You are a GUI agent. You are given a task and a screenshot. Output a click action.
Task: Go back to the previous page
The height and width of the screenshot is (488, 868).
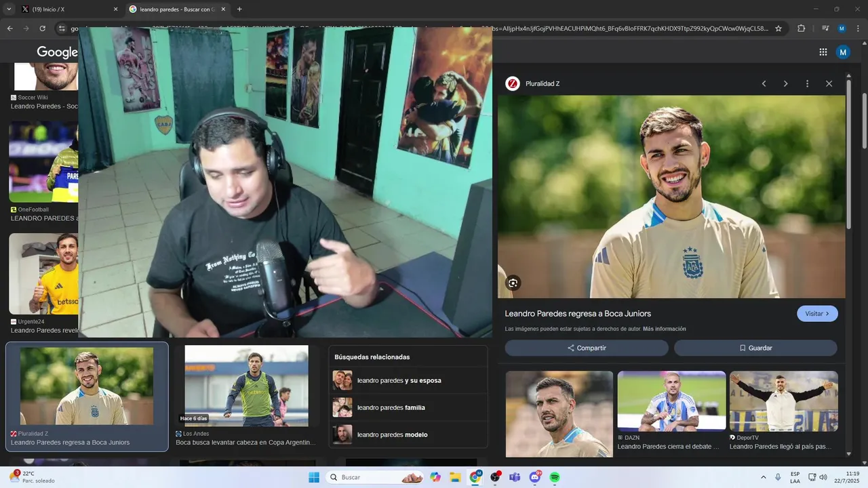[x=10, y=28]
